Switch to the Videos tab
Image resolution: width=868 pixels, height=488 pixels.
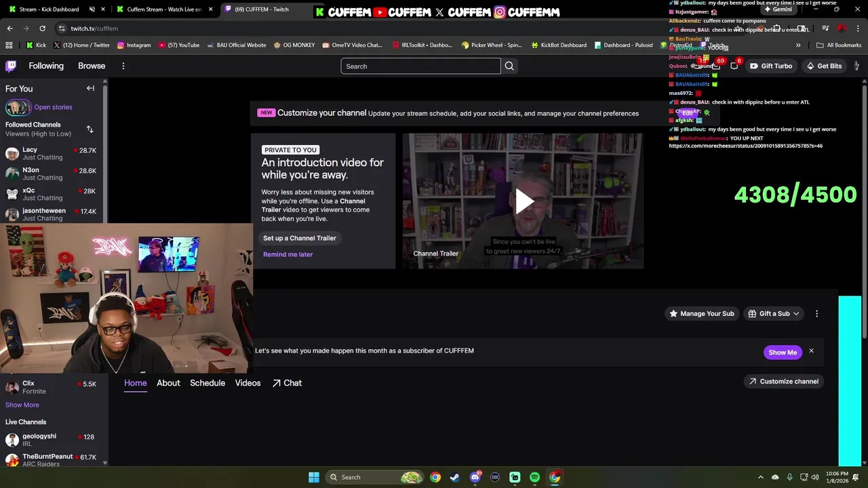pyautogui.click(x=248, y=383)
